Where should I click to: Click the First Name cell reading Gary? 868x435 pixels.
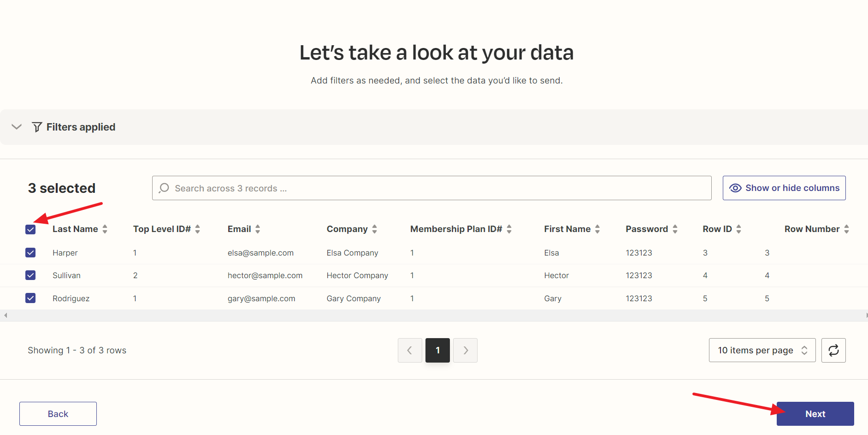[x=553, y=298]
